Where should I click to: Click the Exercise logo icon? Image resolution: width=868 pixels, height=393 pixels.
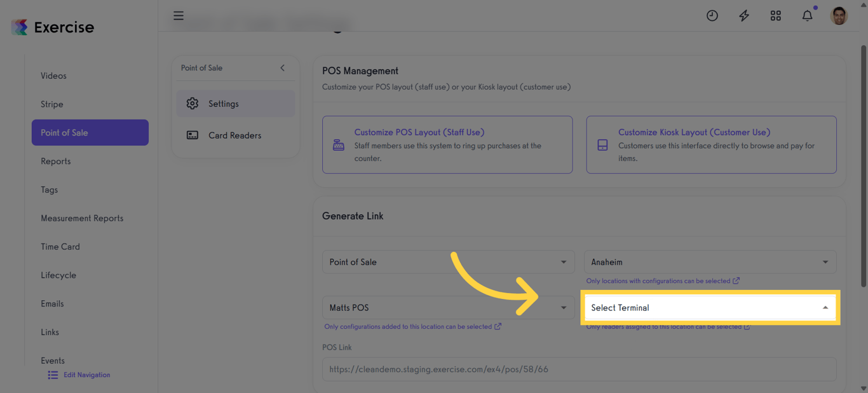click(x=20, y=27)
